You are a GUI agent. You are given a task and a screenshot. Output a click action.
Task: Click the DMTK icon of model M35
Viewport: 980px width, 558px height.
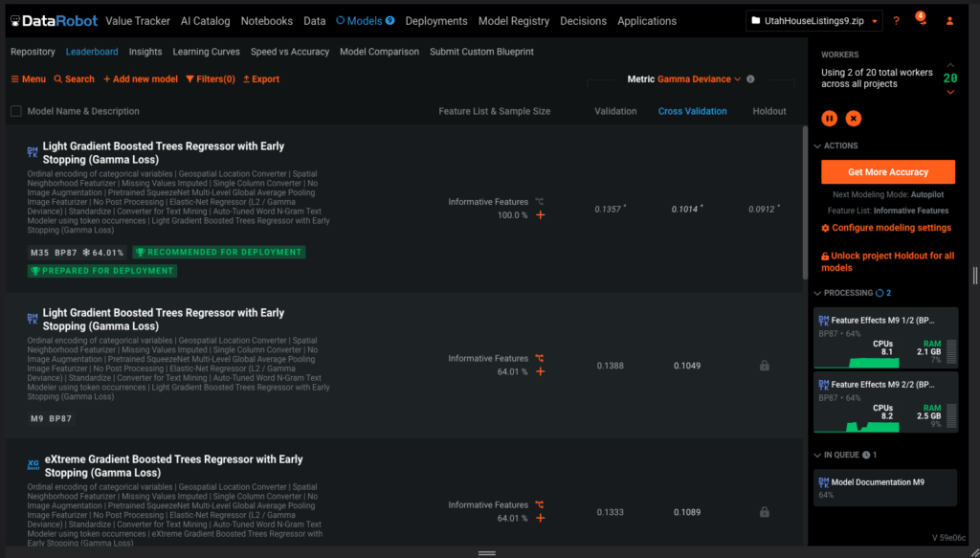[33, 152]
